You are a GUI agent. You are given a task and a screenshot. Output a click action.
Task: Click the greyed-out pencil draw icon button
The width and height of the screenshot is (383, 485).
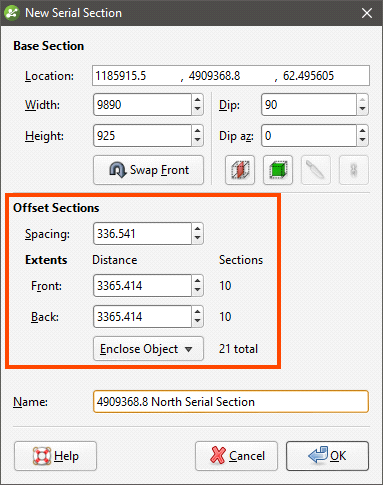pyautogui.click(x=316, y=170)
